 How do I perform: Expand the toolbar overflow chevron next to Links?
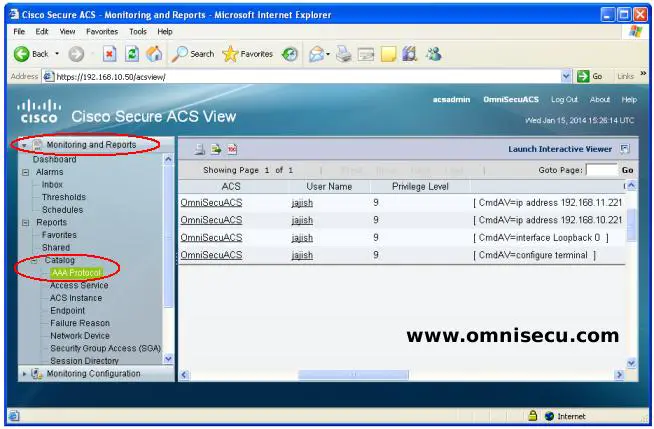click(643, 73)
